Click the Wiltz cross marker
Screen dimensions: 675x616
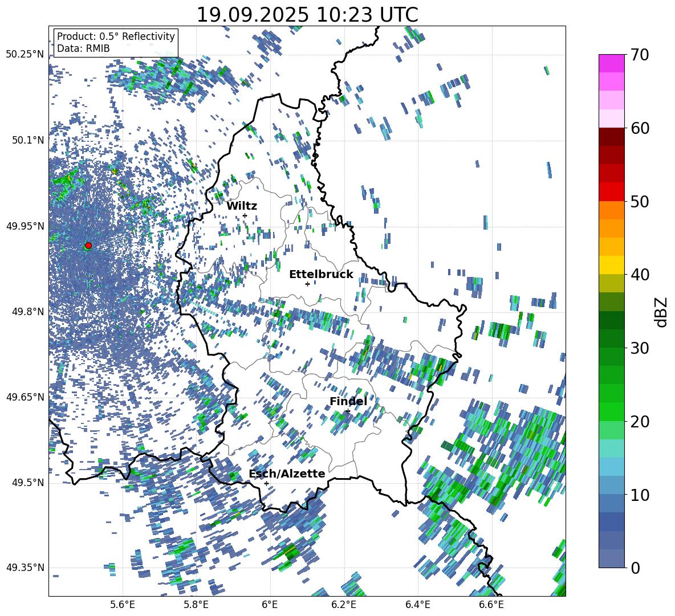click(245, 215)
